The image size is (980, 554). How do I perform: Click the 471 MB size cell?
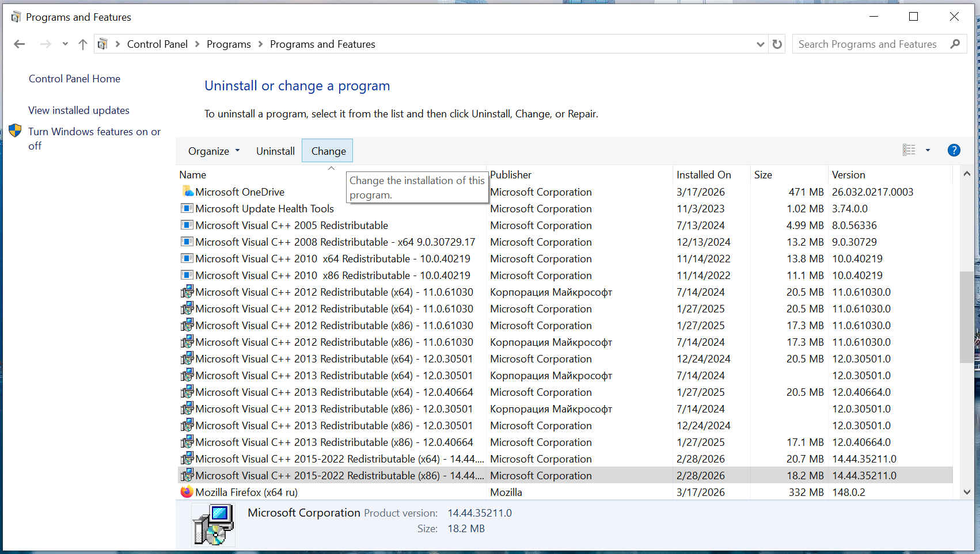(806, 192)
